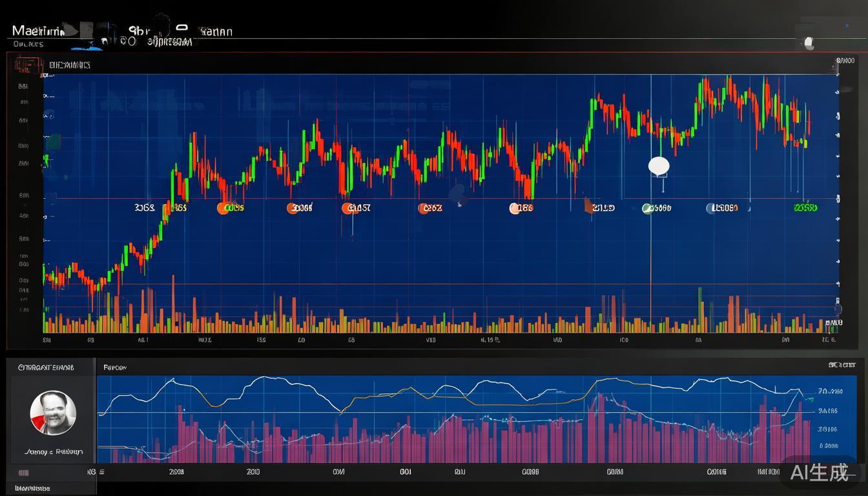Click the oval pill icon in the top header
868x496 pixels.
(x=181, y=27)
